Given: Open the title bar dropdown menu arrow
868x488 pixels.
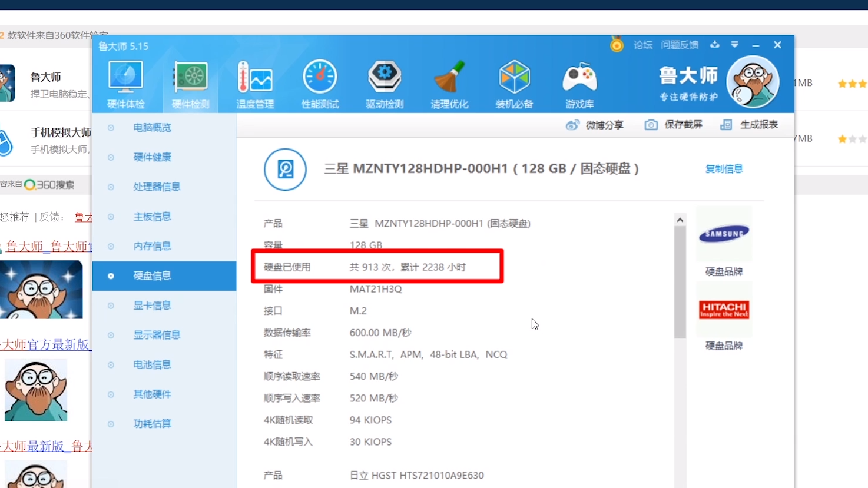Looking at the screenshot, I should click(x=734, y=44).
